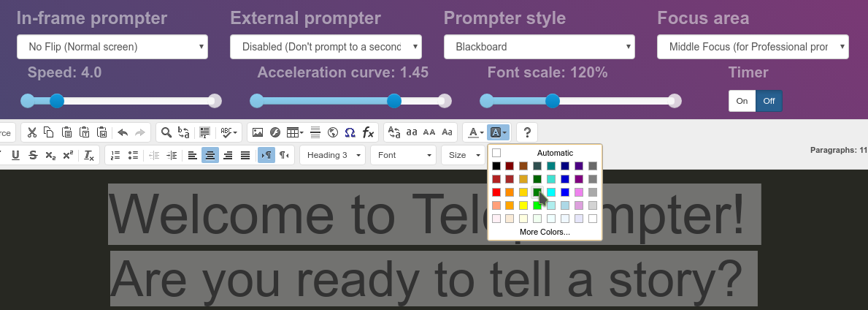Open the Prompter style Blackboard dropdown
This screenshot has width=868, height=310.
coord(539,47)
